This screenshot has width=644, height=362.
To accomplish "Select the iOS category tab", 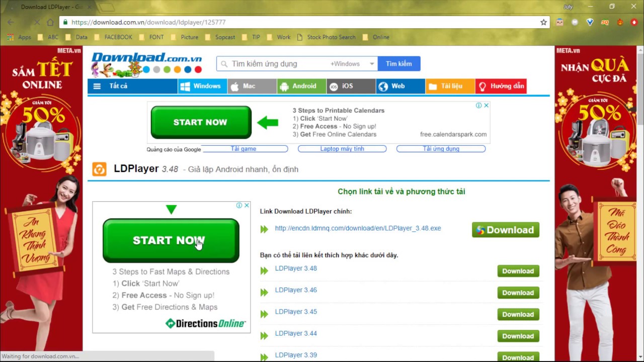I will 351,86.
